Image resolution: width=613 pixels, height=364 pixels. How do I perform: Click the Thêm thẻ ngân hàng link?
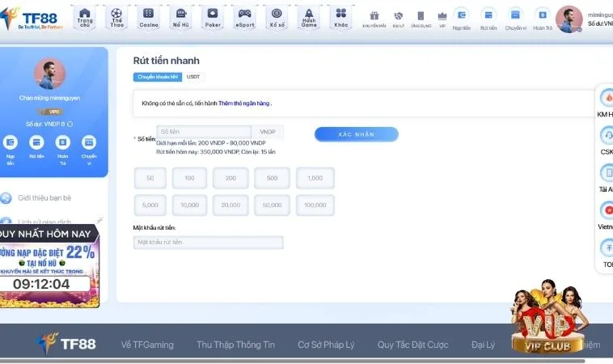tap(243, 104)
